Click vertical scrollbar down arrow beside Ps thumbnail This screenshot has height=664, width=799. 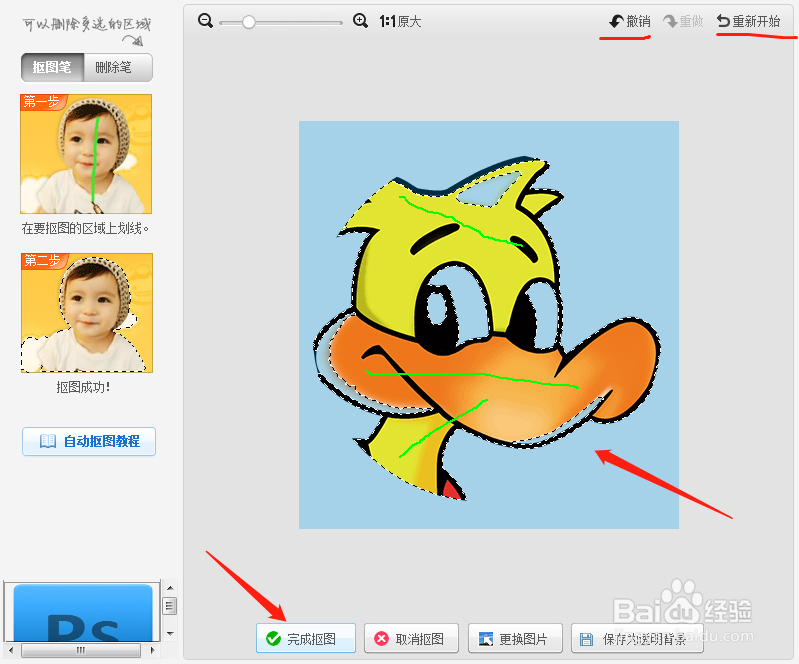pyautogui.click(x=170, y=633)
